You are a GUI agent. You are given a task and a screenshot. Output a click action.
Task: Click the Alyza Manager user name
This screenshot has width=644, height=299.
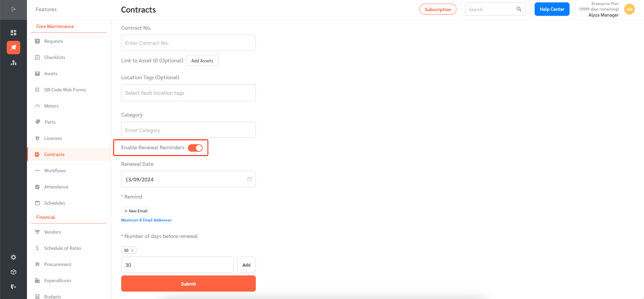603,15
